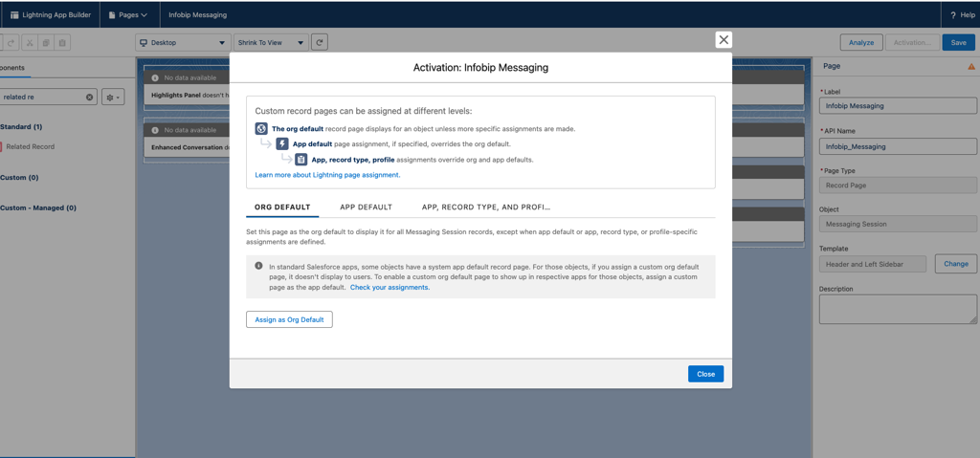Click the Close button in dialog
The height and width of the screenshot is (458, 980).
(x=705, y=374)
